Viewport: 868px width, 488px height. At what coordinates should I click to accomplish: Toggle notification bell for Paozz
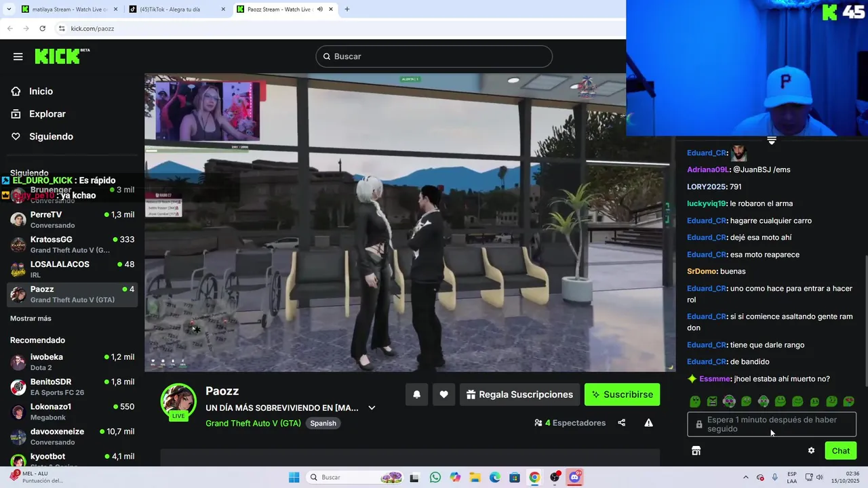[x=417, y=394]
